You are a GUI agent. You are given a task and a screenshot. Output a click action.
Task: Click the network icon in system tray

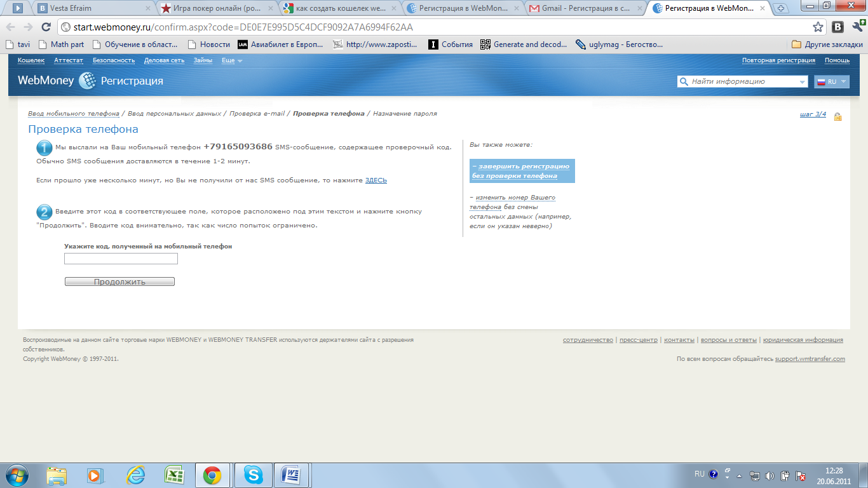tap(755, 475)
